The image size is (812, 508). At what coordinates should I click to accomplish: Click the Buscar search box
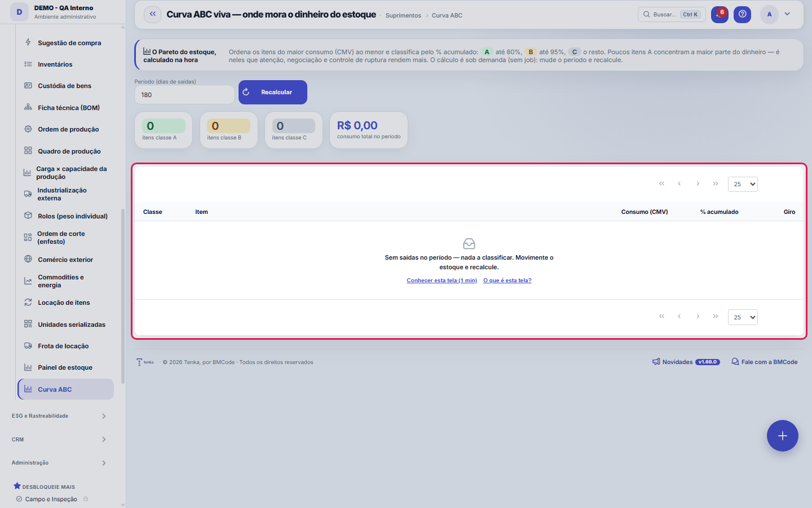pos(672,14)
